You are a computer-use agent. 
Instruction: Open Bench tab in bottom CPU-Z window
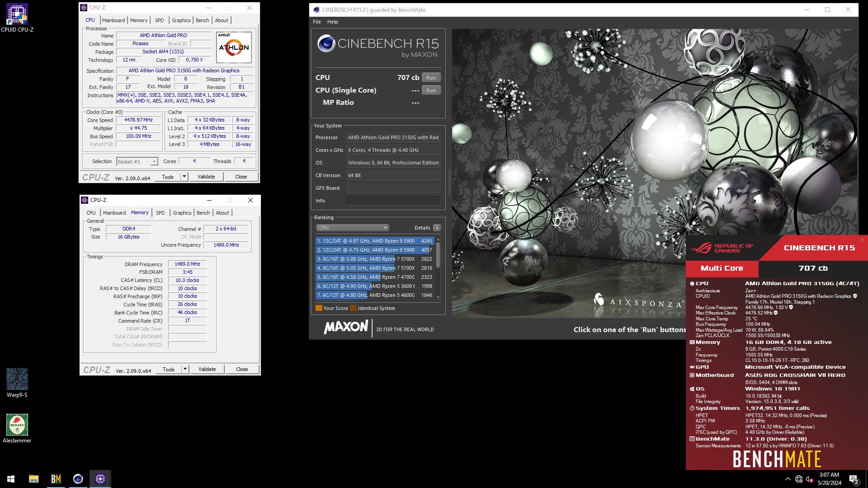(x=203, y=213)
